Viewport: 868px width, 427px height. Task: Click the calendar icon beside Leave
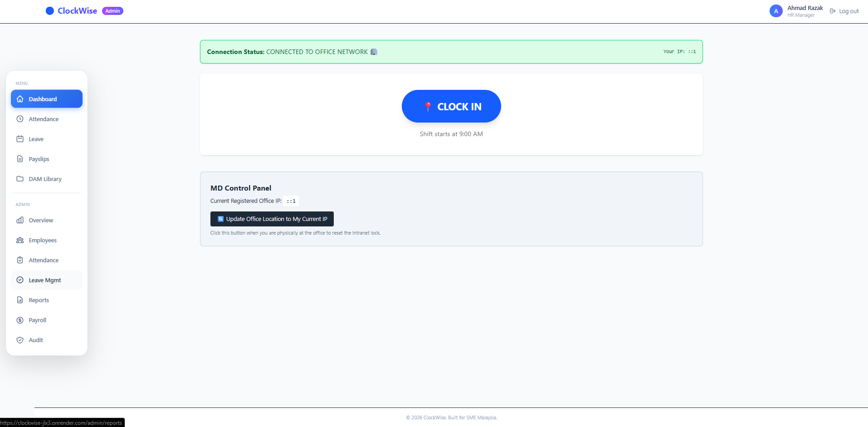click(x=20, y=139)
